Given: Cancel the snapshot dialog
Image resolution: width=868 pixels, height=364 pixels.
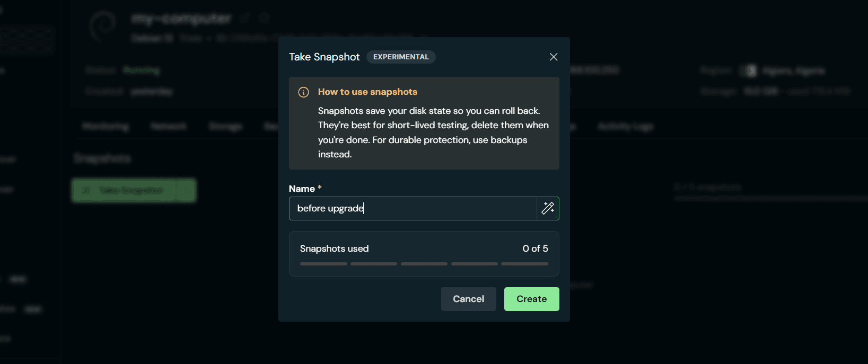Looking at the screenshot, I should (x=469, y=299).
